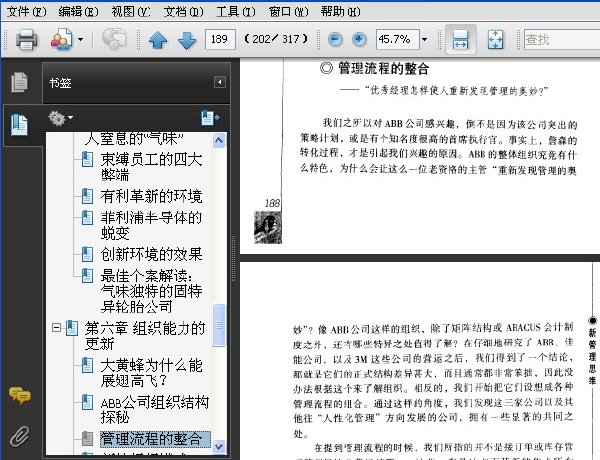The image size is (600, 460).
Task: Select bookmark 创新环境的效果
Action: click(x=151, y=254)
